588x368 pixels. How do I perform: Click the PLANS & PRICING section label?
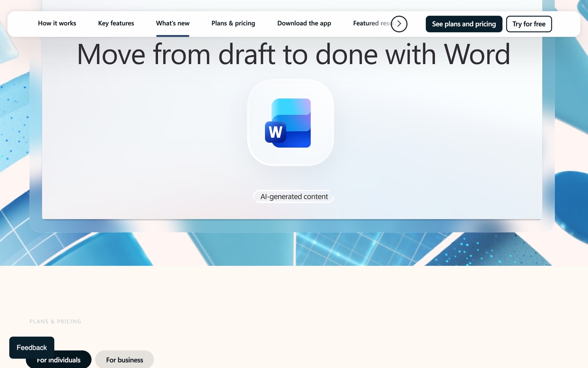tap(55, 322)
